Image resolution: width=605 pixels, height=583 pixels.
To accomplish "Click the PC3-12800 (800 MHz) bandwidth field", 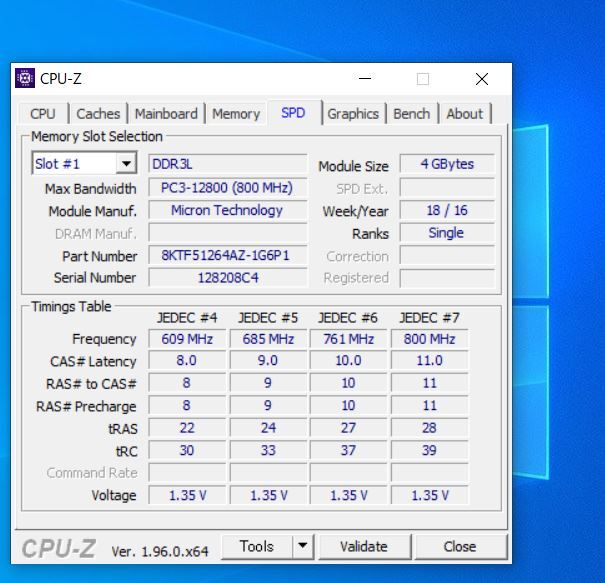I will pyautogui.click(x=228, y=188).
